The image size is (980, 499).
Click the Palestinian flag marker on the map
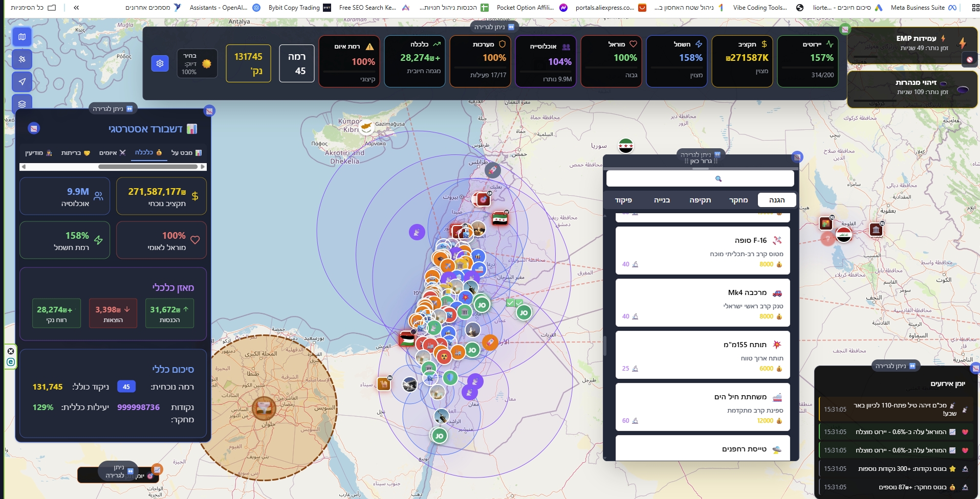(x=407, y=339)
